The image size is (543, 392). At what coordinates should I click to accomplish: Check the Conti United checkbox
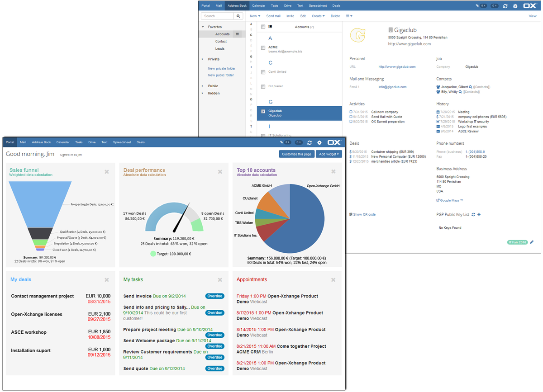[263, 72]
